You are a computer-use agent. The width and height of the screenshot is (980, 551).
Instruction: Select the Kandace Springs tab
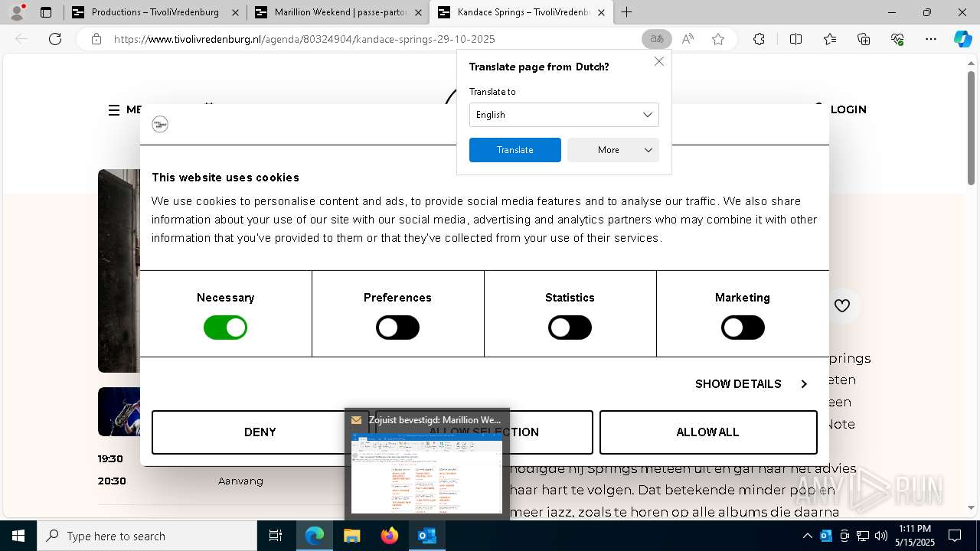tap(522, 12)
